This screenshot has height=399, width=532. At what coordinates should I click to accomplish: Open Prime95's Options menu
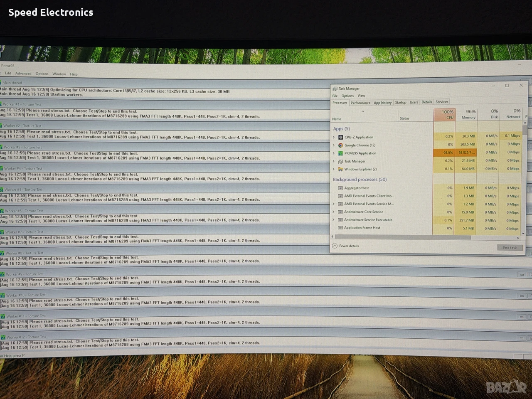click(42, 74)
